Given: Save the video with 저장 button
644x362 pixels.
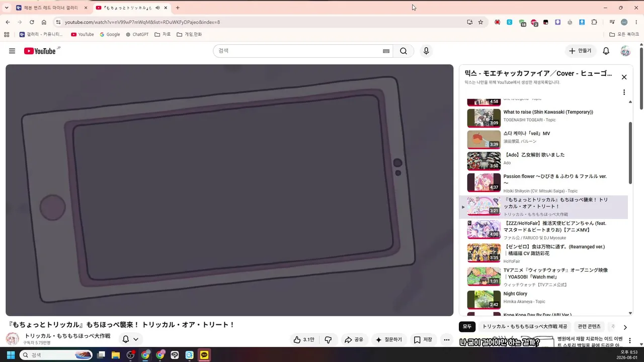Looking at the screenshot, I should (423, 340).
